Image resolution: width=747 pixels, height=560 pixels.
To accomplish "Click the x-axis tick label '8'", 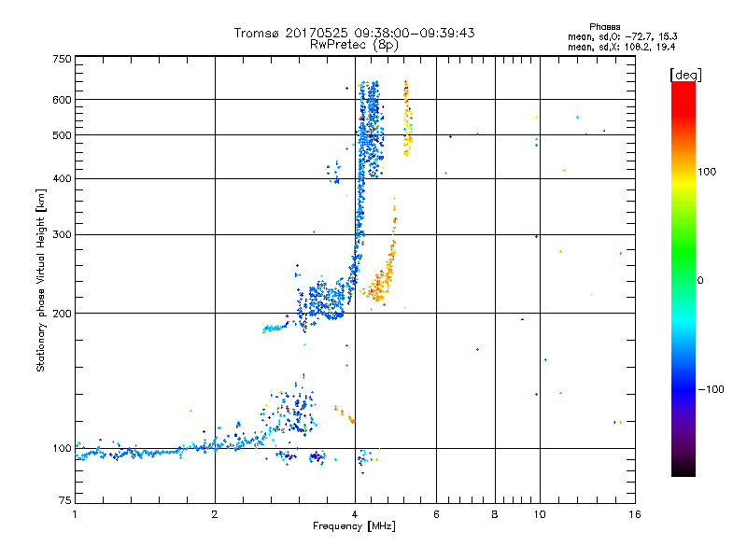I will click(495, 514).
